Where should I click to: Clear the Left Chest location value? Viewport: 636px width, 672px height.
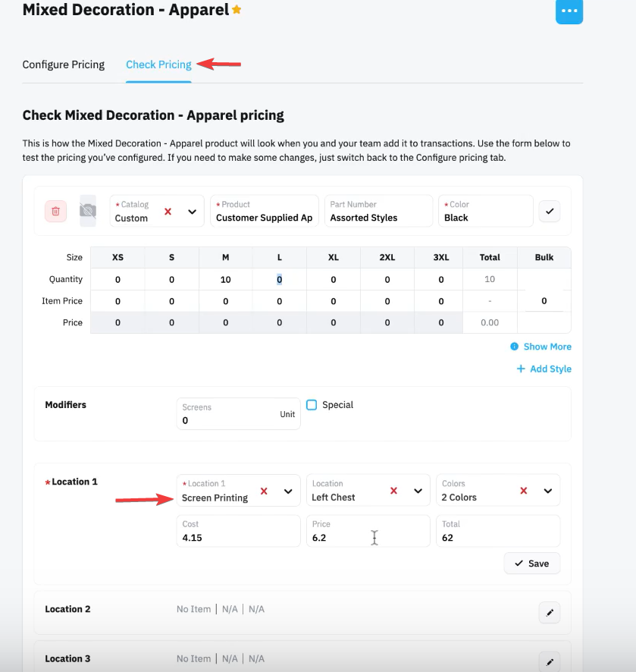click(393, 490)
